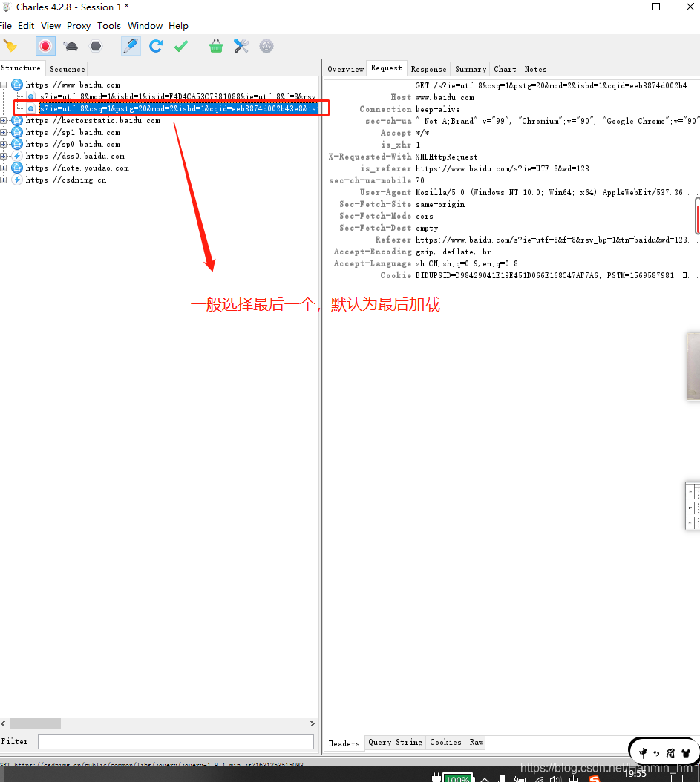
Task: Switch to the Sequence tab
Action: click(x=68, y=69)
